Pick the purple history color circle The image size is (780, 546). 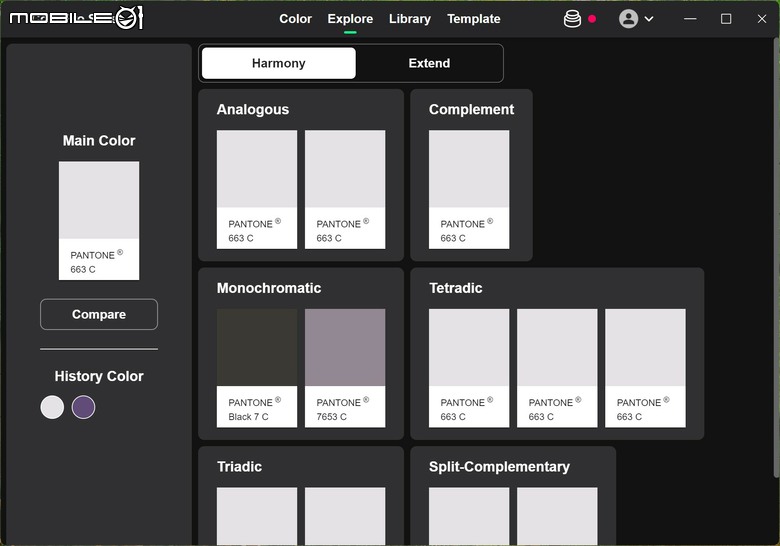[83, 407]
